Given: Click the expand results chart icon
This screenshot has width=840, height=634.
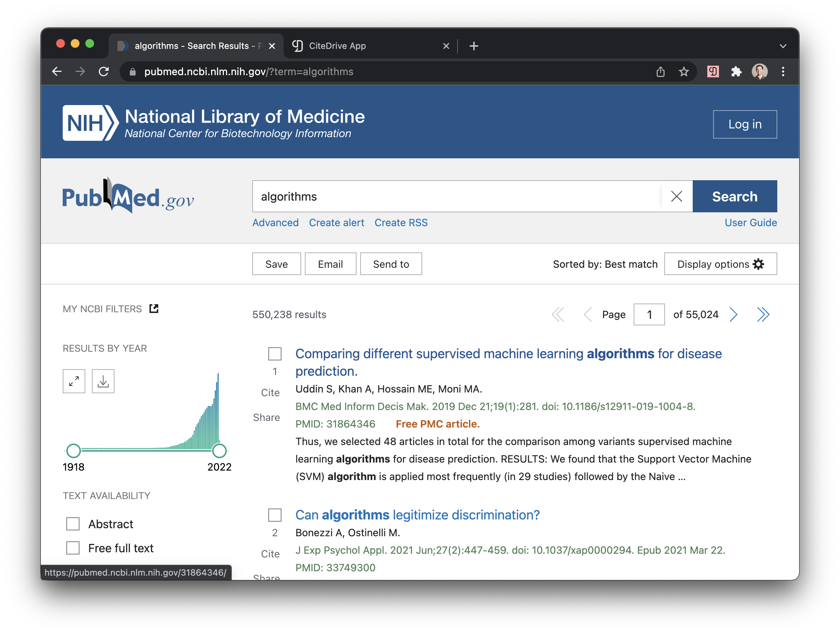Looking at the screenshot, I should [x=74, y=380].
